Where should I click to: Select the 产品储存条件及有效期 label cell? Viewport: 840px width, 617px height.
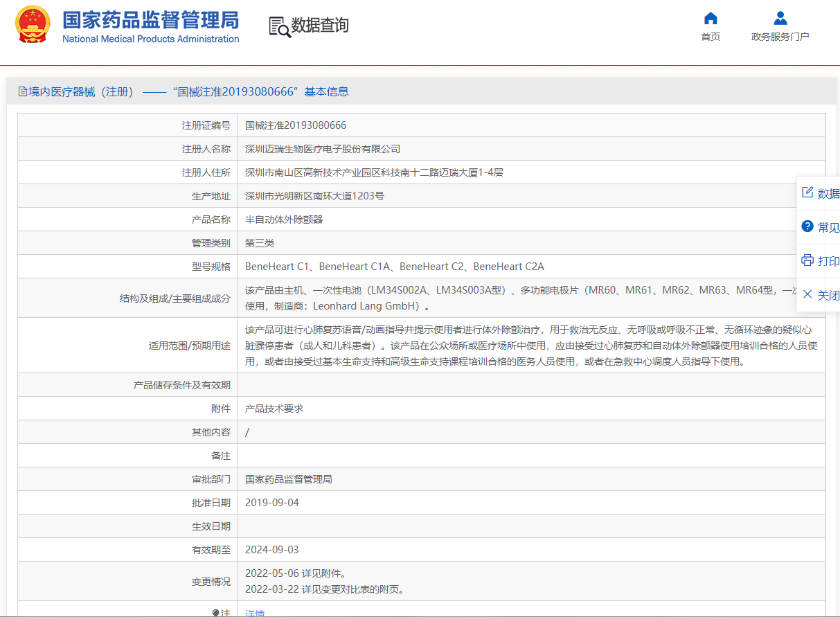(x=128, y=385)
